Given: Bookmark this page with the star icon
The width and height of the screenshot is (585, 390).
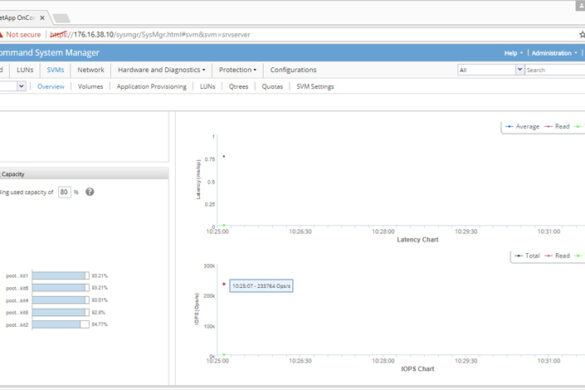Looking at the screenshot, I should (582, 34).
